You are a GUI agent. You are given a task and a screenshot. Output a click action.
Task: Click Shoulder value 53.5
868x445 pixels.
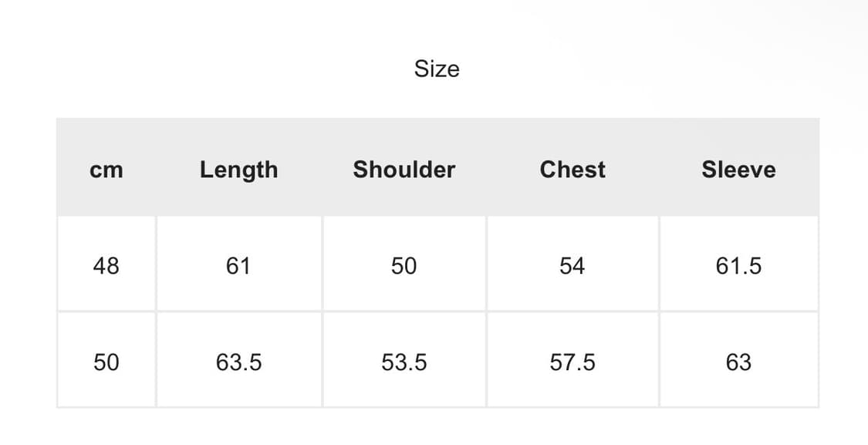click(x=404, y=362)
